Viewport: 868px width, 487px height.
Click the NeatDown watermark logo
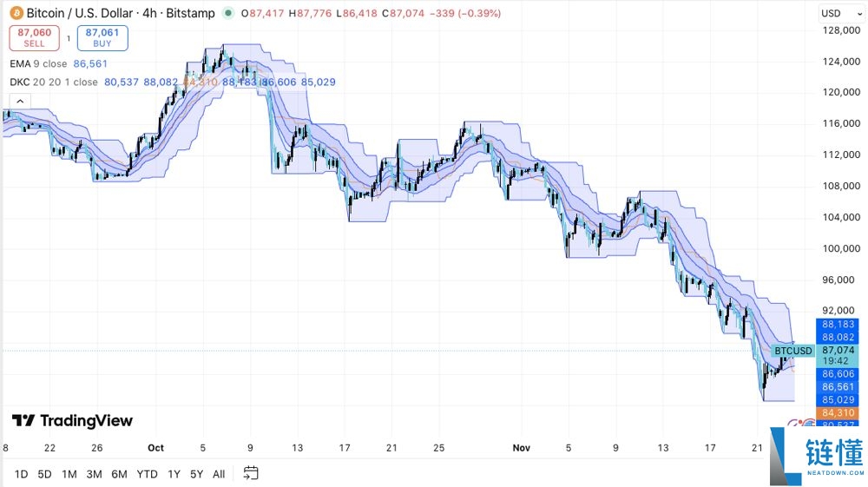click(814, 456)
